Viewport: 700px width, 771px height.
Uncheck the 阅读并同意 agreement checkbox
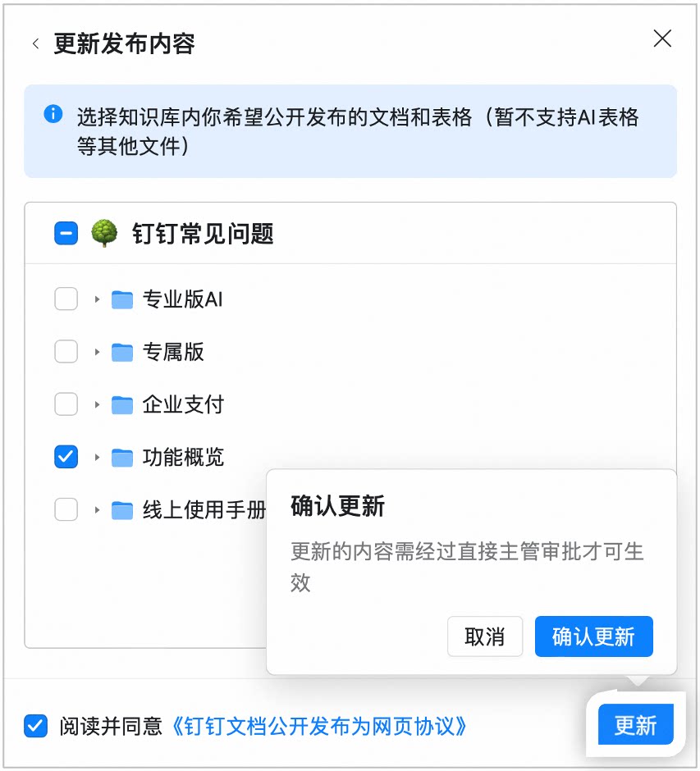point(36,726)
